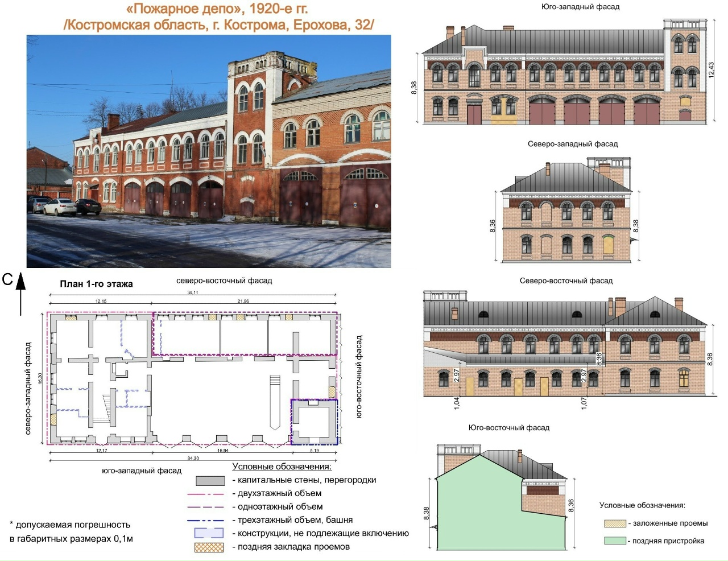Click the fire engine pit outline on the plan

coord(275,402)
